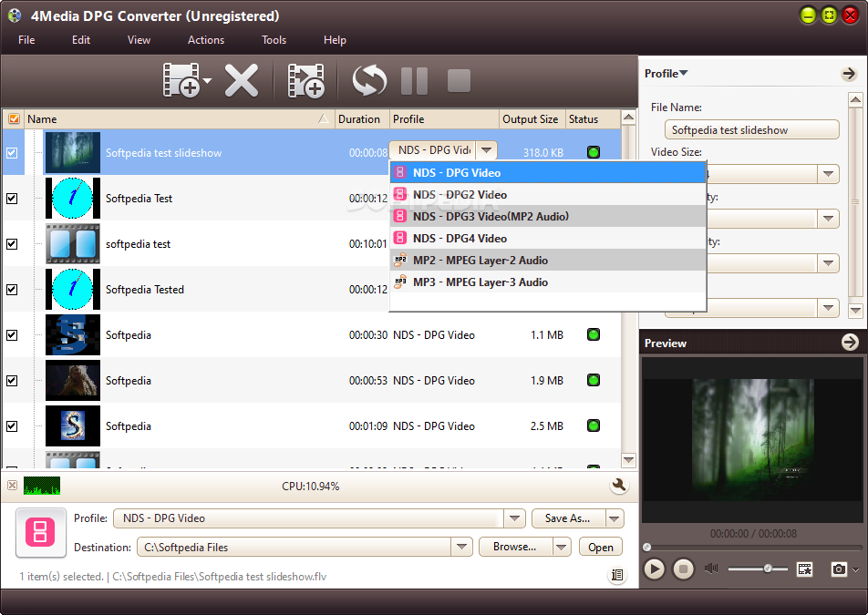Viewport: 868px width, 615px height.
Task: Uncheck checkbox of 00:01:09 Softpedia row
Action: coord(12,426)
